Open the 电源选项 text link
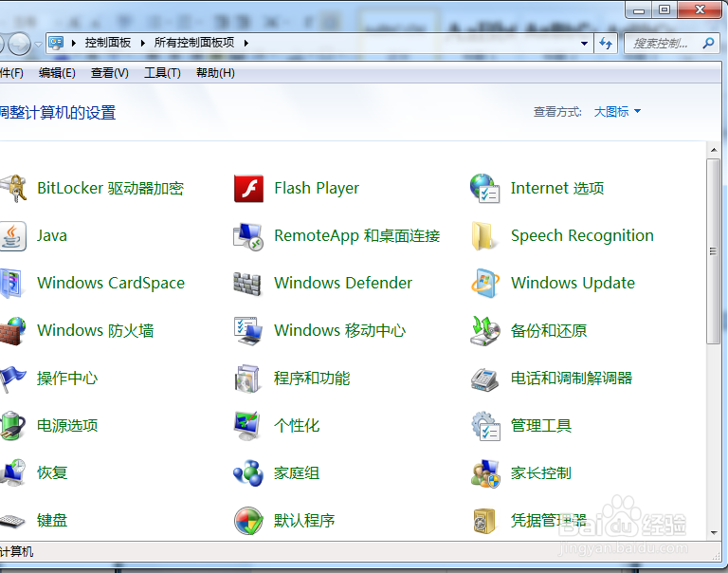728x573 pixels. tap(67, 426)
